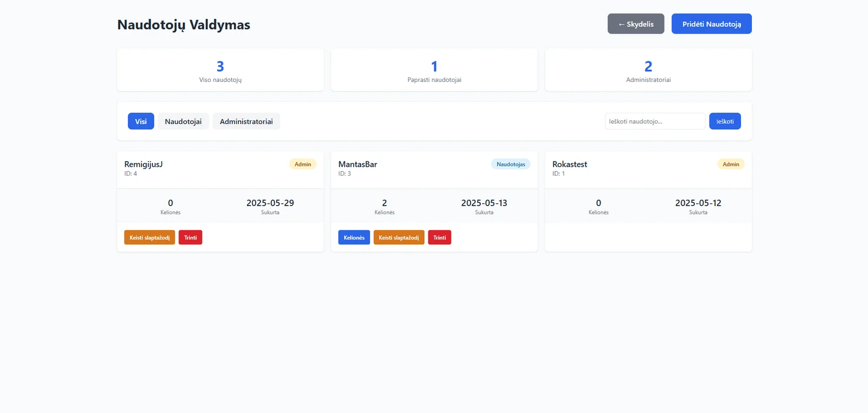Click the MantasBar user name
The image size is (868, 413).
click(x=358, y=164)
